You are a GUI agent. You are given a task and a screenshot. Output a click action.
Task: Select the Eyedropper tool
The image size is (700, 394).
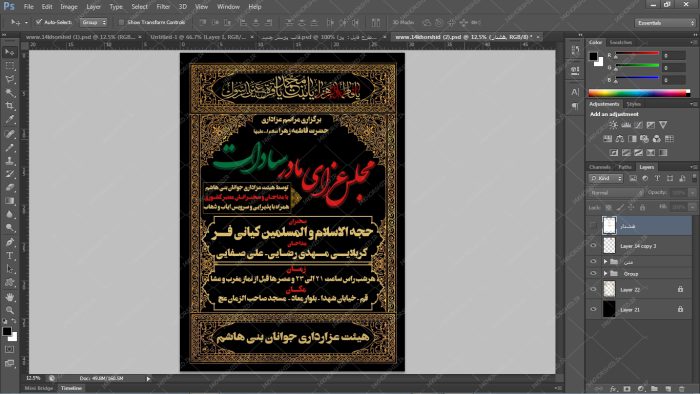[9, 120]
